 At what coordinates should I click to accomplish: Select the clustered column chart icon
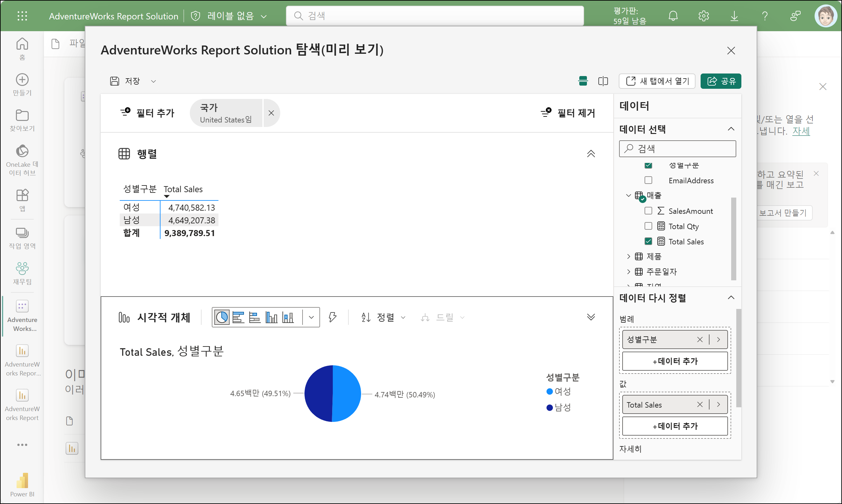click(271, 318)
